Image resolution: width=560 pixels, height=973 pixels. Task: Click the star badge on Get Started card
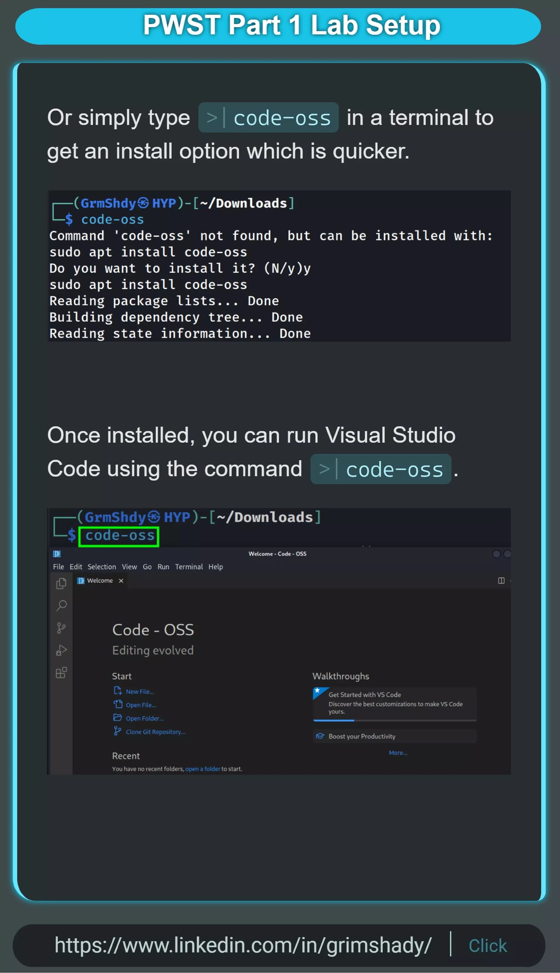(317, 691)
